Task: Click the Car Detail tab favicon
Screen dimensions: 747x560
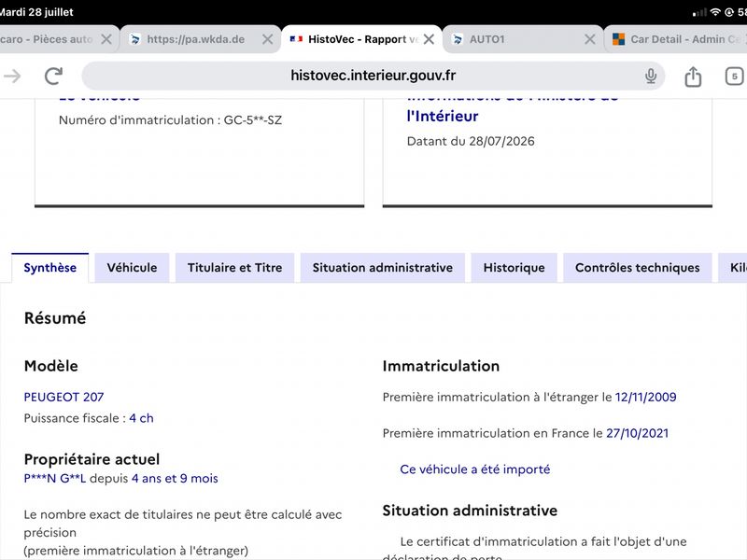Action: 618,39
